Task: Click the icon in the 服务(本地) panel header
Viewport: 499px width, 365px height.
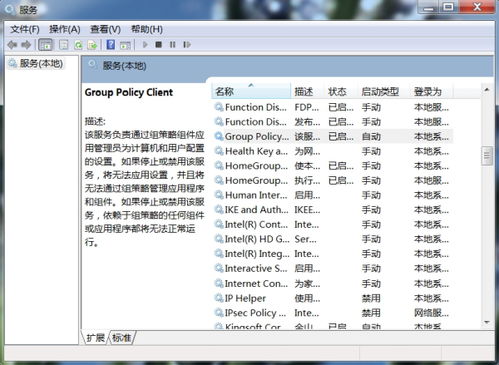Action: (93, 64)
